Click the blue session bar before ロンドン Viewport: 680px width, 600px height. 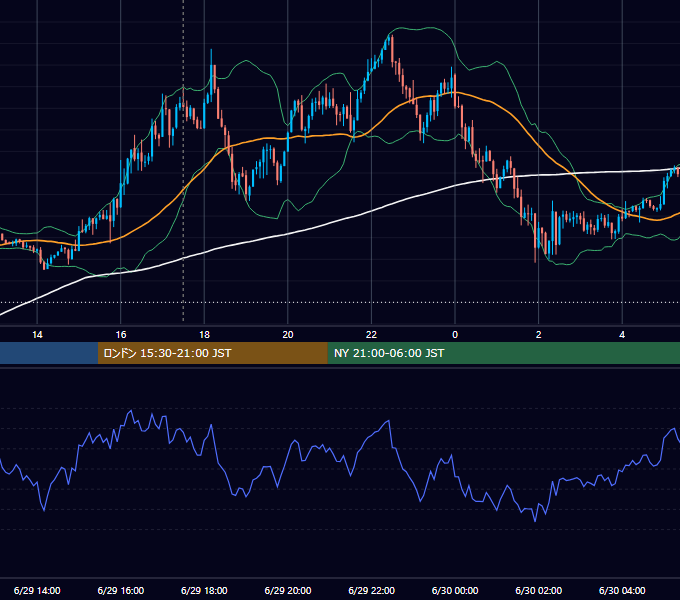click(x=49, y=353)
